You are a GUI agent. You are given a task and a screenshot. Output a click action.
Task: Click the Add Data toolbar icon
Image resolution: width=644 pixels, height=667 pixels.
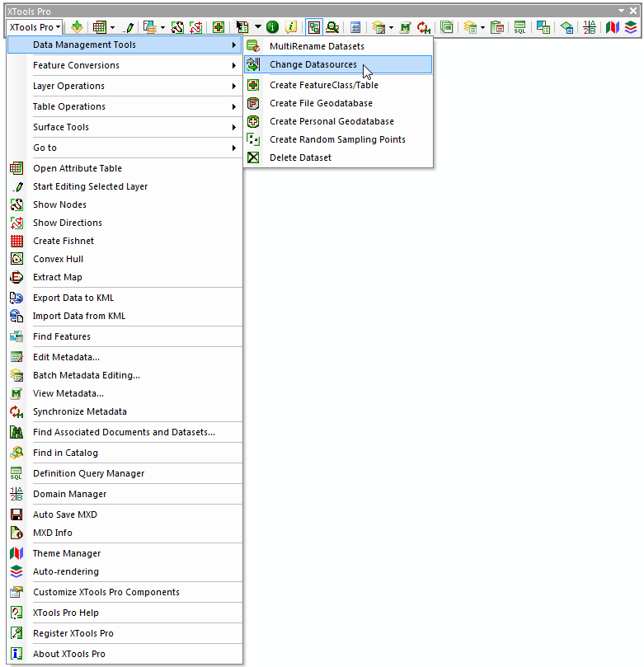pos(77,27)
